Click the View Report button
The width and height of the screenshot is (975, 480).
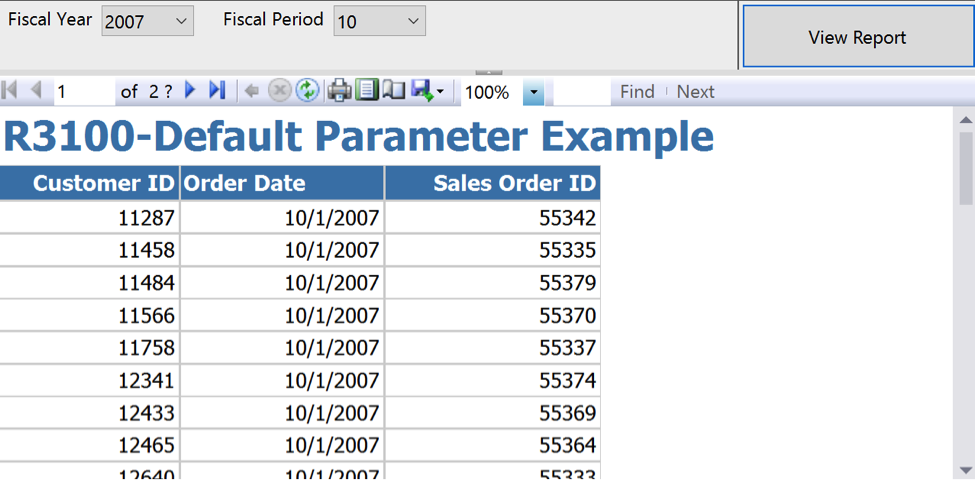click(857, 37)
